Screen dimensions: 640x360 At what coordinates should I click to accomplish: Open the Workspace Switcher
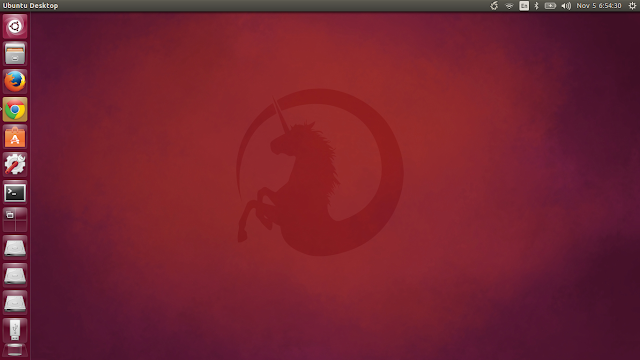point(15,220)
